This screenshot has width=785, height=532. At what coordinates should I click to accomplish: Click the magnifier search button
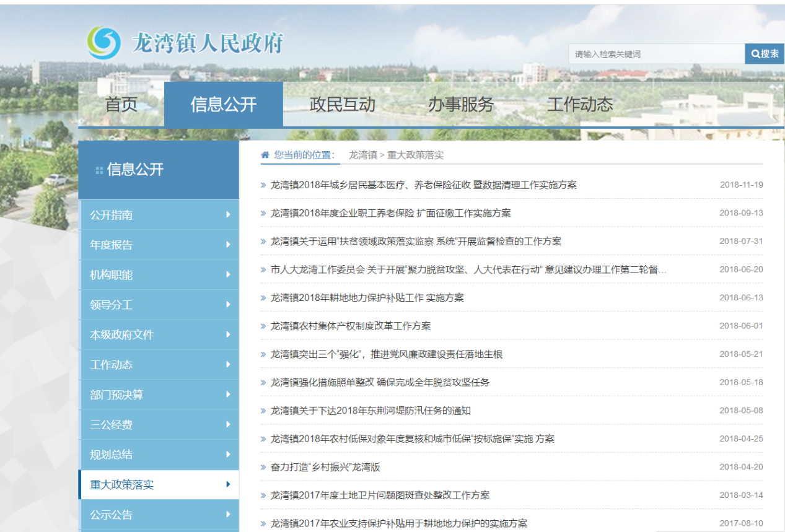[x=765, y=54]
